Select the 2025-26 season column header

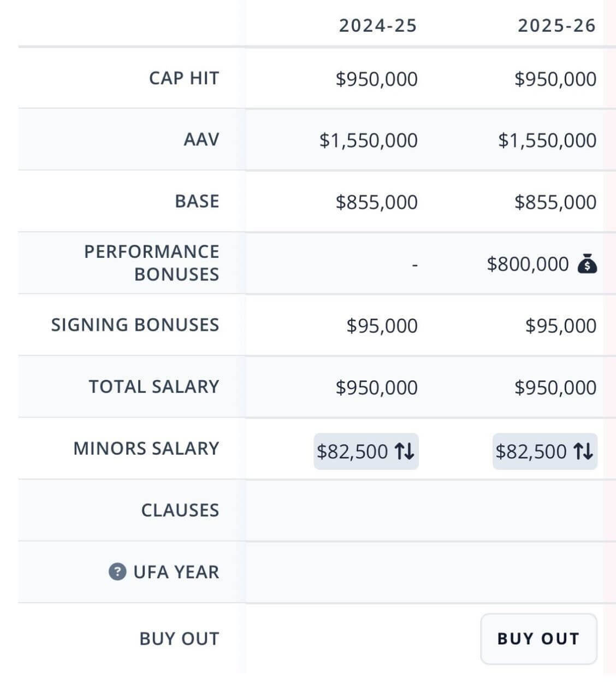pyautogui.click(x=556, y=26)
